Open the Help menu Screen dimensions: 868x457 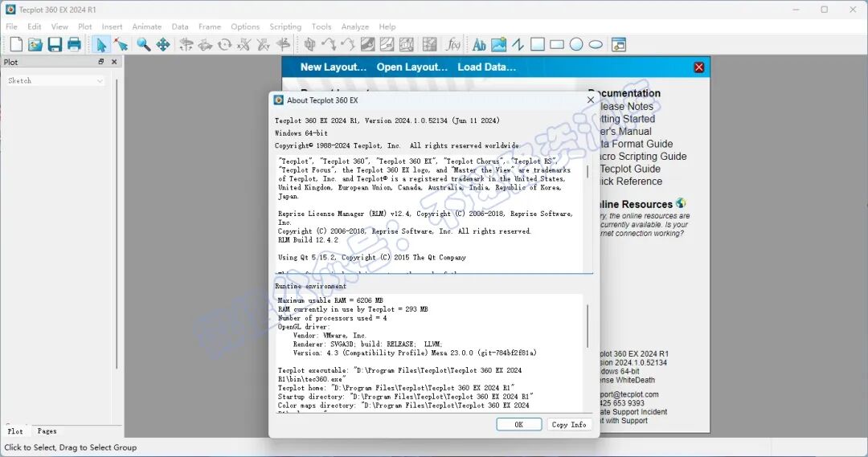click(387, 27)
